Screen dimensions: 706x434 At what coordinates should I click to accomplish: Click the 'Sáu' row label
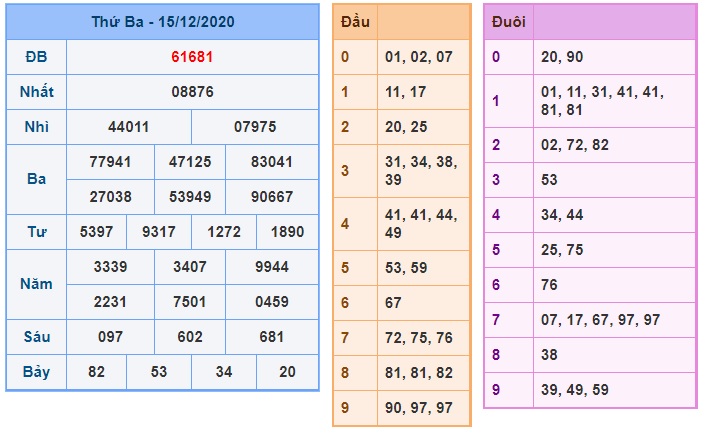pyautogui.click(x=36, y=337)
